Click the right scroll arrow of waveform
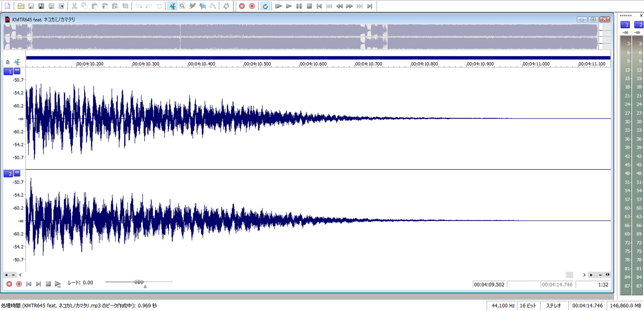Viewport: 644px width, 311px height. coord(584,275)
